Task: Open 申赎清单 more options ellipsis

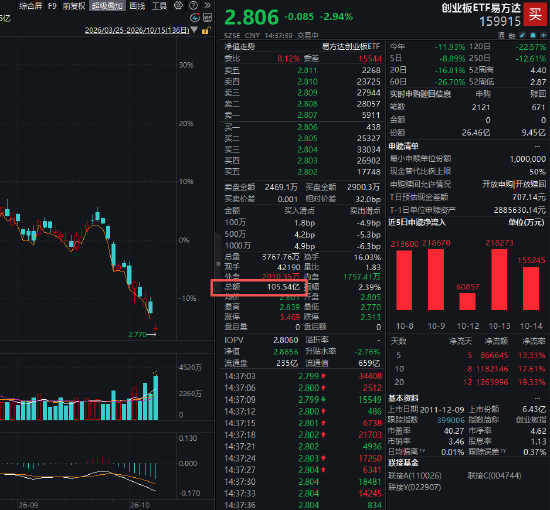Action: pos(537,146)
